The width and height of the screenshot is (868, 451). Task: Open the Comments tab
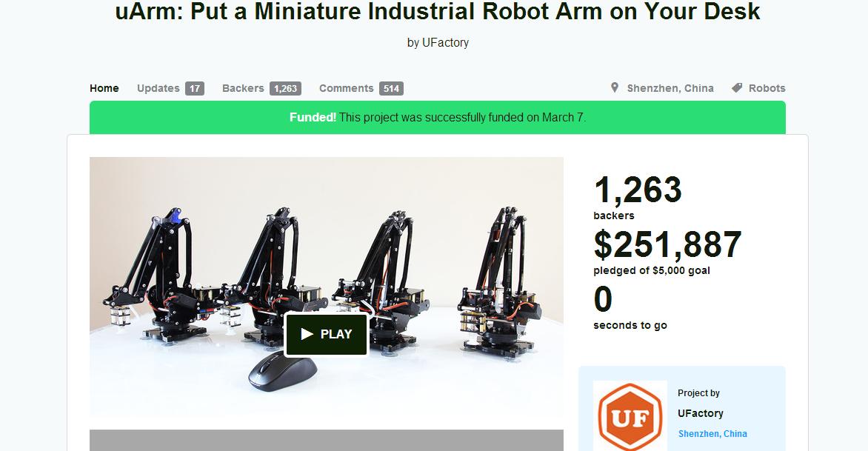[x=347, y=88]
